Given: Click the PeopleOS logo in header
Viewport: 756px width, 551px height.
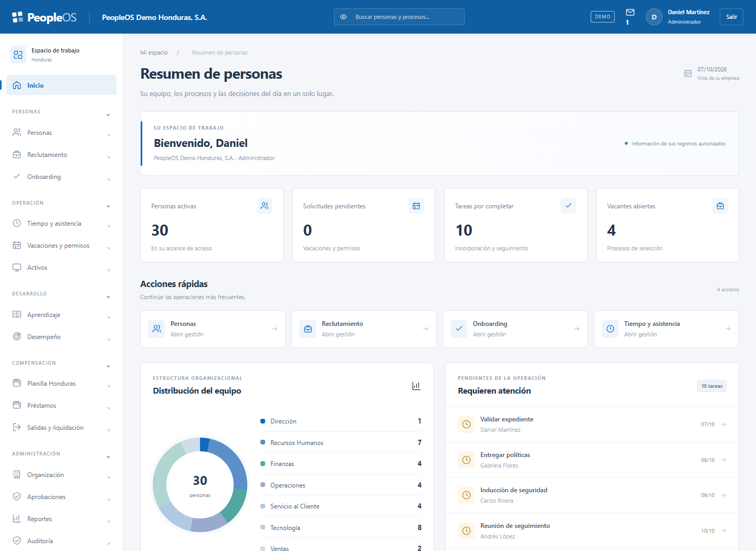Looking at the screenshot, I should 44,17.
